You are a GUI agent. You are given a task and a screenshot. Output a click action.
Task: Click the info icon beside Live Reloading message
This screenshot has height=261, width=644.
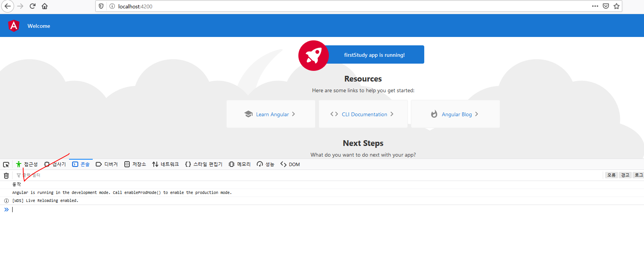[6, 201]
